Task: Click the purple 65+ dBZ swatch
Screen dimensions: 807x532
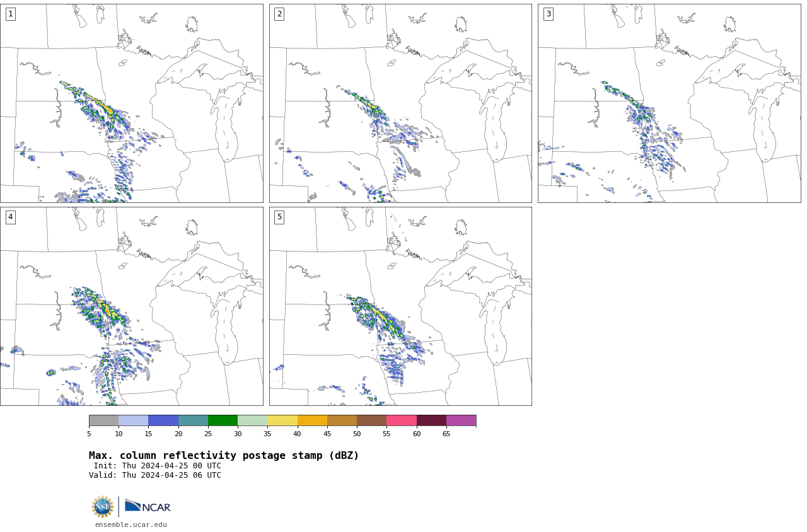Action: (x=461, y=420)
